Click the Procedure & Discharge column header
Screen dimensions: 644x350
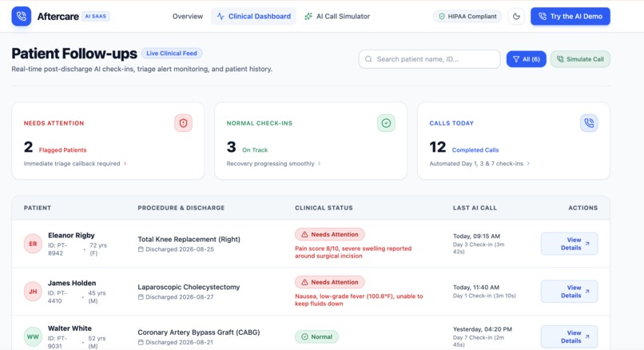[181, 208]
